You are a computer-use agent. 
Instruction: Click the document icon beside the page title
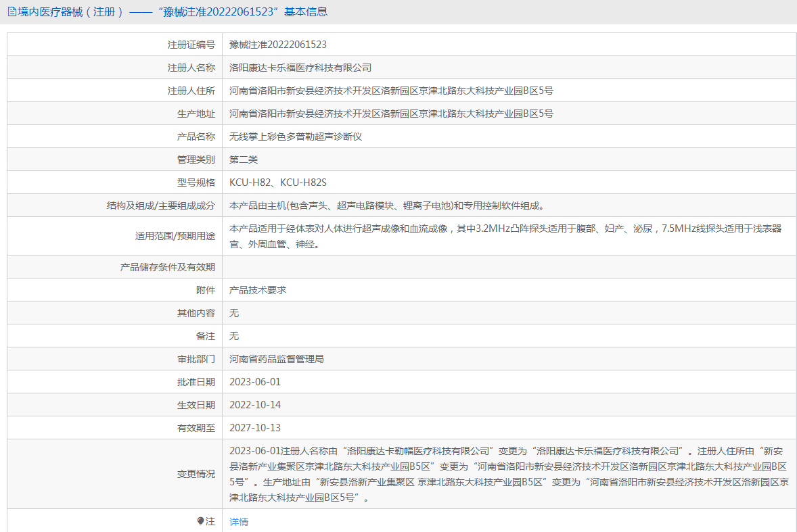coord(12,11)
